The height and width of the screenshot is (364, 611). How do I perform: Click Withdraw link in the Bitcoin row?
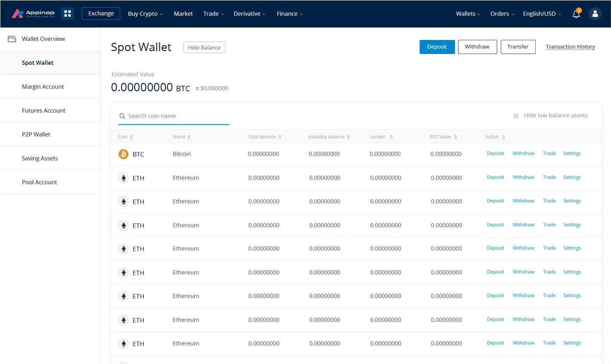pyautogui.click(x=523, y=153)
